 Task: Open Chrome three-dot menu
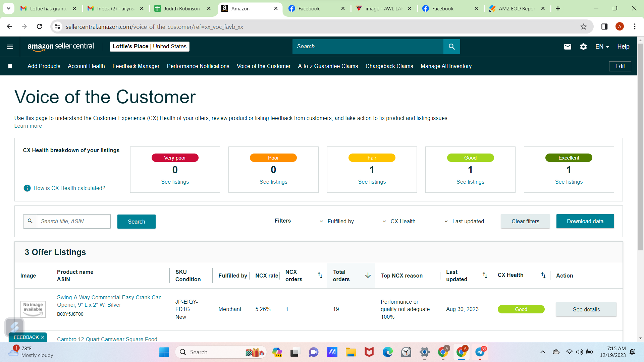(x=635, y=26)
